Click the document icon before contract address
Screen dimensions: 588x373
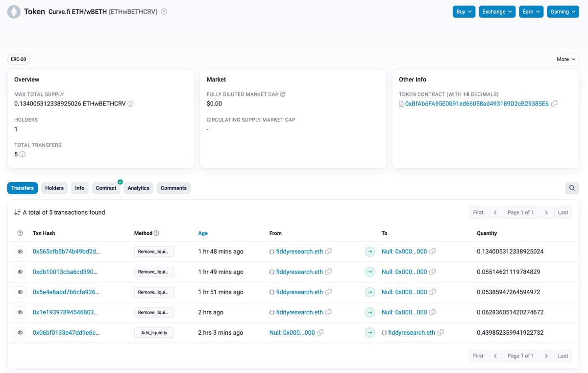pyautogui.click(x=401, y=104)
